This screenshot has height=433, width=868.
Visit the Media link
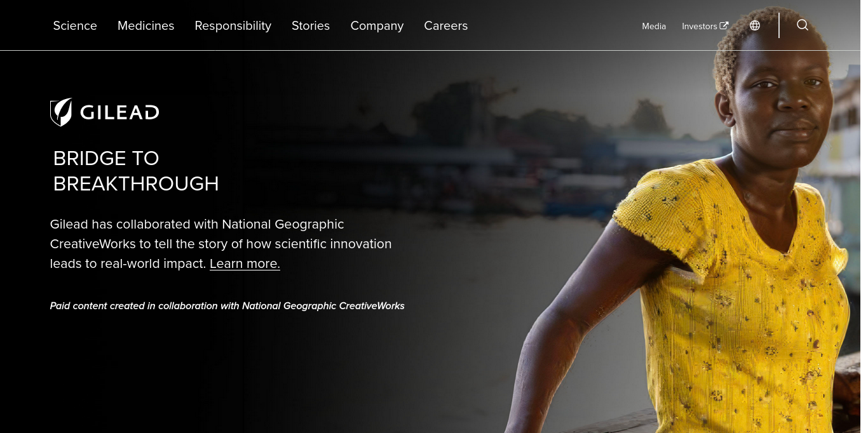654,26
